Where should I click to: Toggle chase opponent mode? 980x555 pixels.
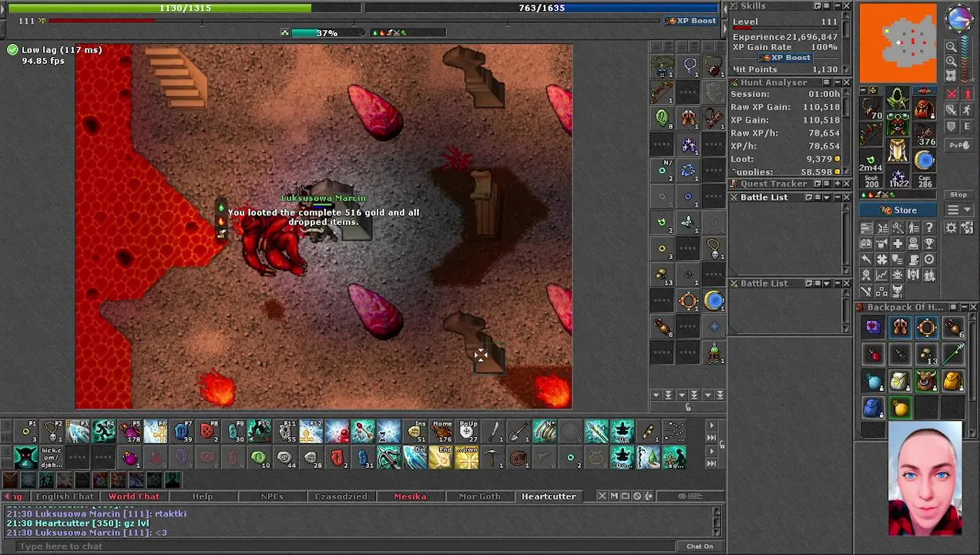point(968,111)
